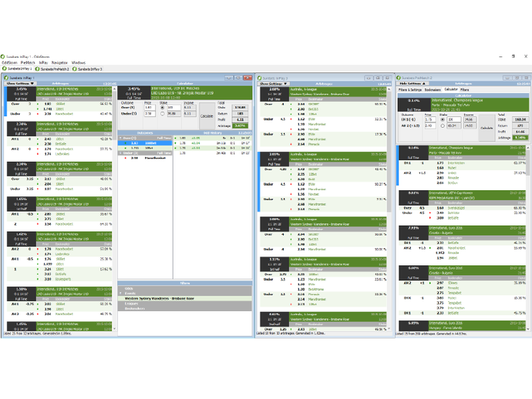The height and width of the screenshot is (399, 532).
Task: Select second stake radio in PreMatch 2 calculator
Action: (x=443, y=126)
